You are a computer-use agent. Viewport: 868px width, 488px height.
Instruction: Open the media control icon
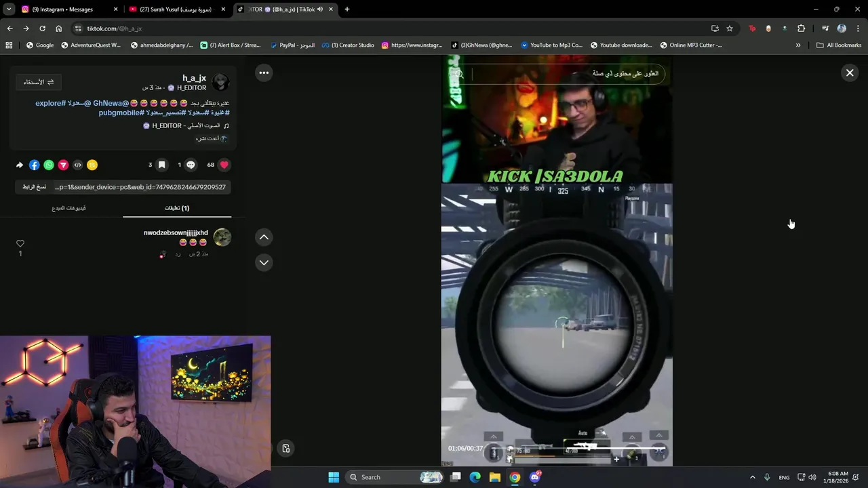coord(825,28)
